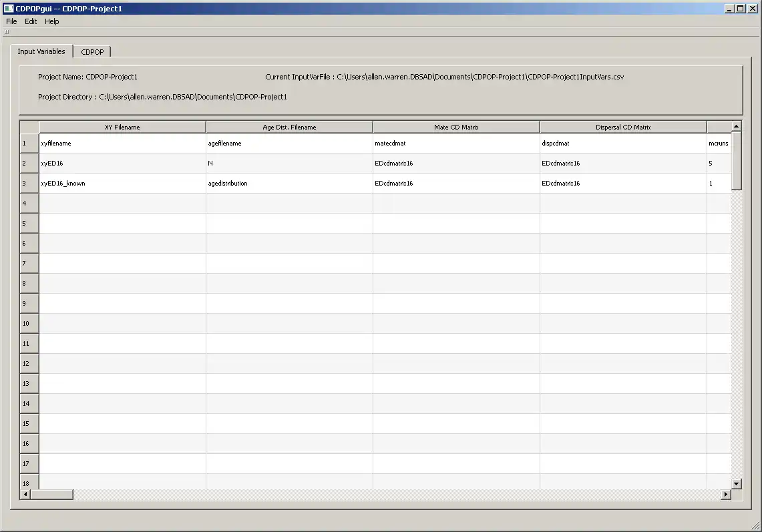
Task: Select the Mate CD Matrix column header
Action: (x=456, y=127)
